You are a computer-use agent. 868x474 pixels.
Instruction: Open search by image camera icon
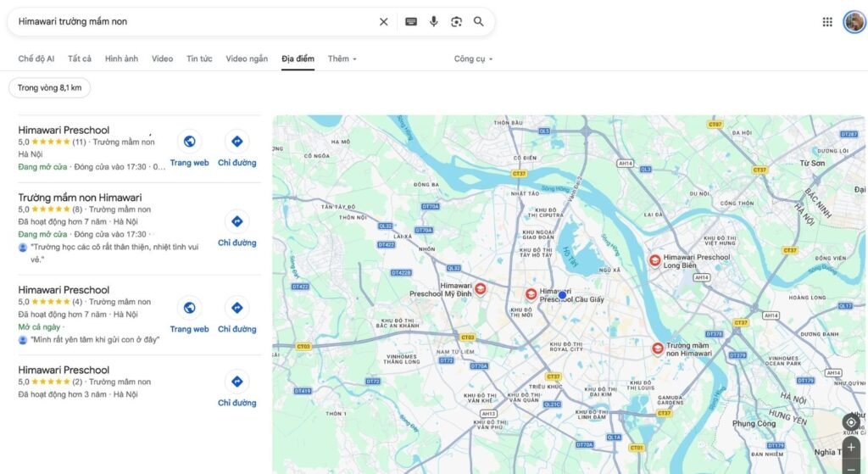pyautogui.click(x=456, y=21)
